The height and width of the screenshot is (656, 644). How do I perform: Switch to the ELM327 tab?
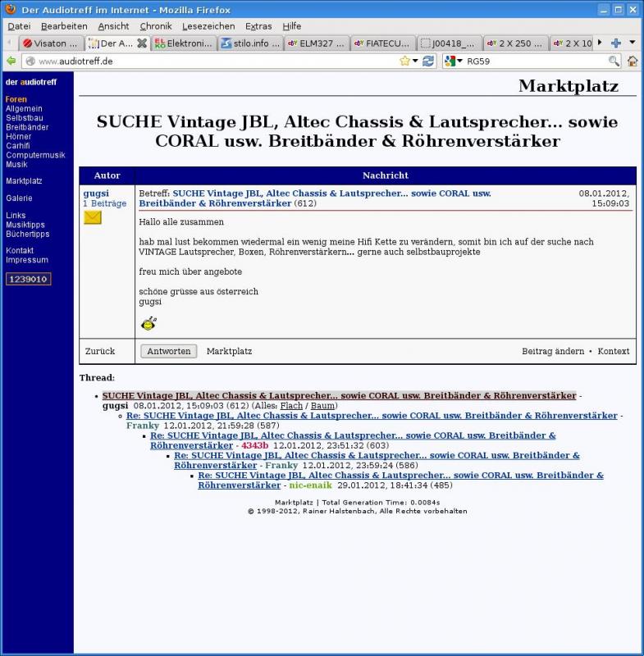tap(317, 43)
